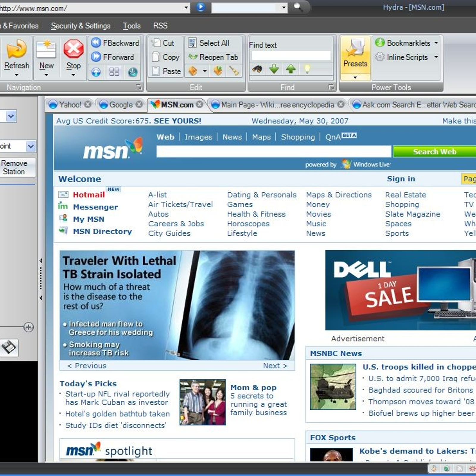Collapse sidebar using upper splitter arrow
476x476 pixels.
[x=41, y=261]
